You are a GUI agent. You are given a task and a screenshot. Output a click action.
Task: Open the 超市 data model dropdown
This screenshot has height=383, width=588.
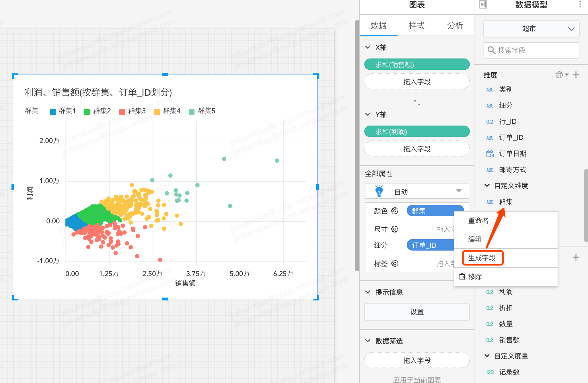tap(531, 29)
